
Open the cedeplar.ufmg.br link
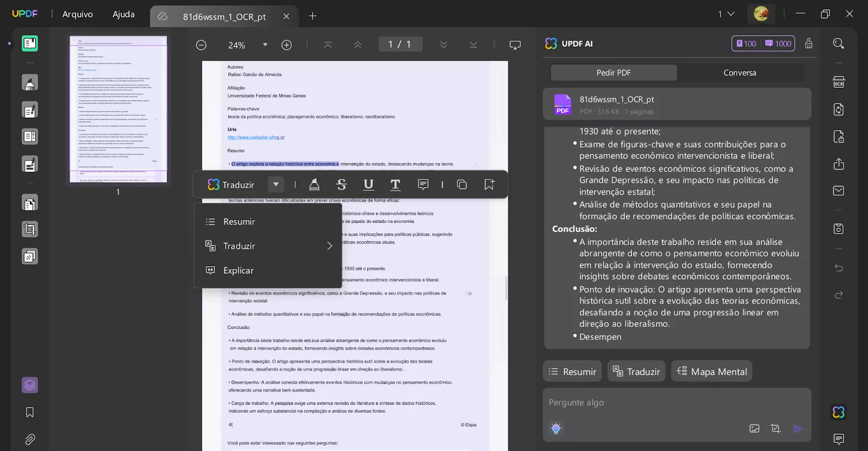pos(256,138)
